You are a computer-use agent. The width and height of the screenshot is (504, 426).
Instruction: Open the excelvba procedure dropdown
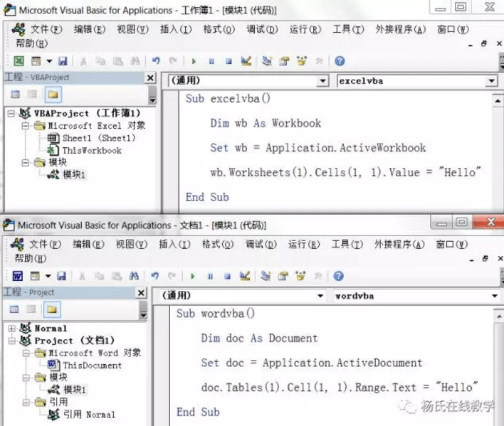491,81
